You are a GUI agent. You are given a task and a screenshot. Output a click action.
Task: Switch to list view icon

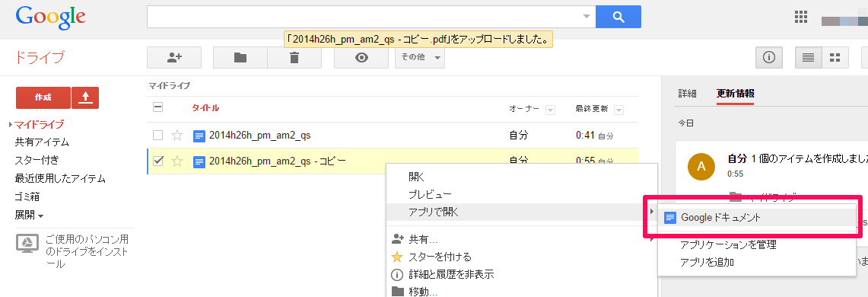point(808,57)
